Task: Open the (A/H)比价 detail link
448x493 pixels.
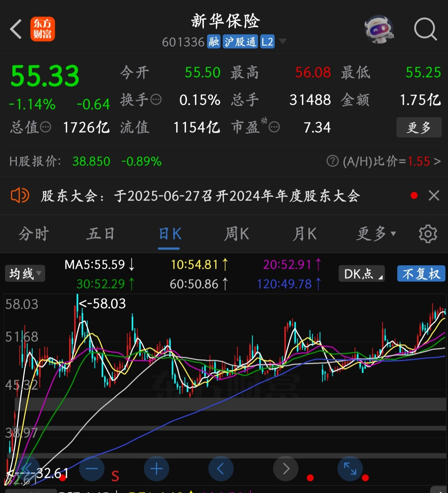Action: tap(392, 161)
